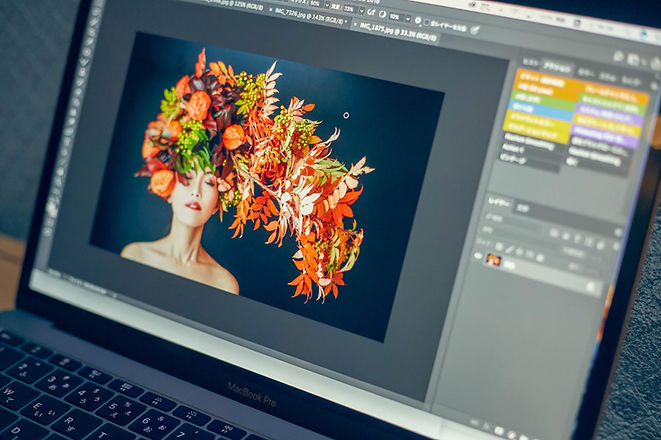The height and width of the screenshot is (440, 661).
Task: Click the lock all icon in Layers panel
Action: (540, 258)
